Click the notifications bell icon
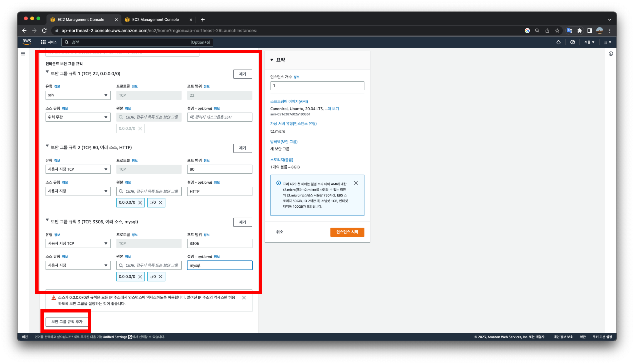 coord(558,42)
